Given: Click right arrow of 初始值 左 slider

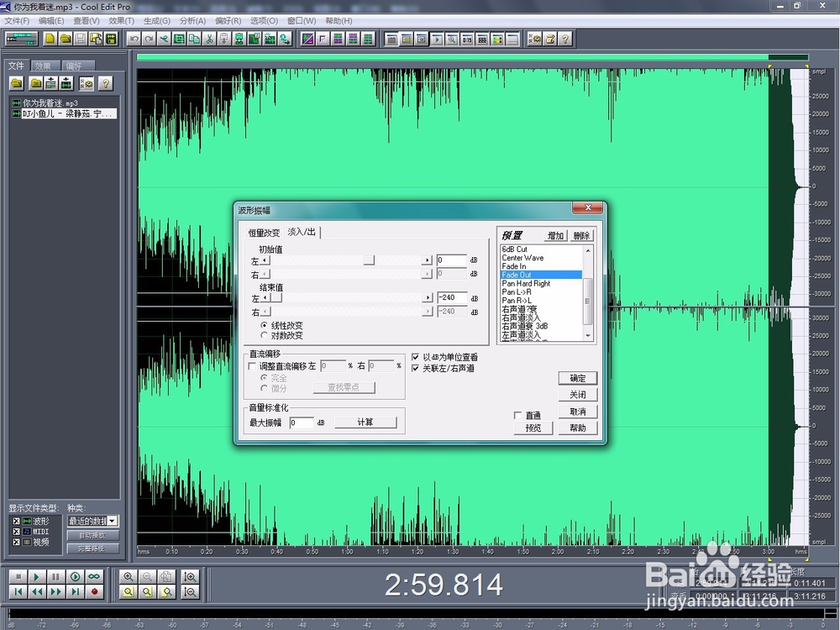Looking at the screenshot, I should pos(427,260).
